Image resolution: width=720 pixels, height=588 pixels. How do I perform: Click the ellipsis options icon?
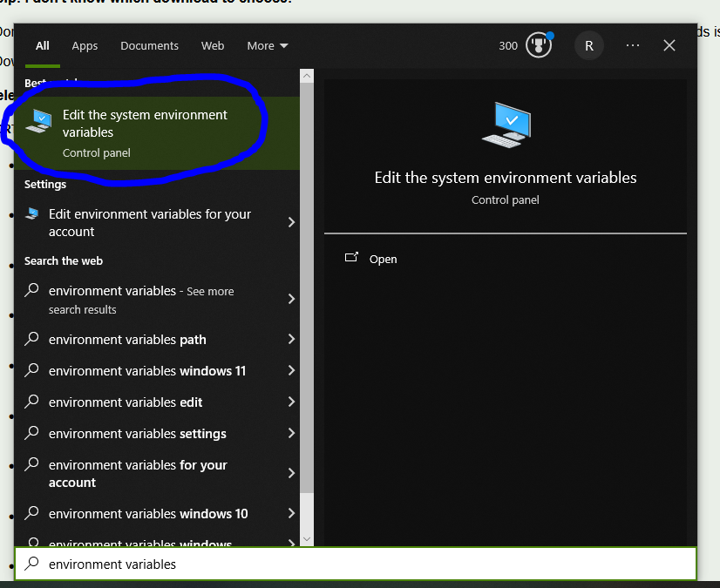coord(632,45)
